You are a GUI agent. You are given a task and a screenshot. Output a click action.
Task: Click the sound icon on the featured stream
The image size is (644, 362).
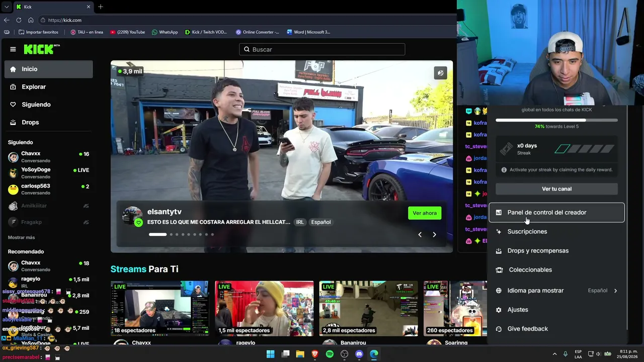tap(440, 73)
